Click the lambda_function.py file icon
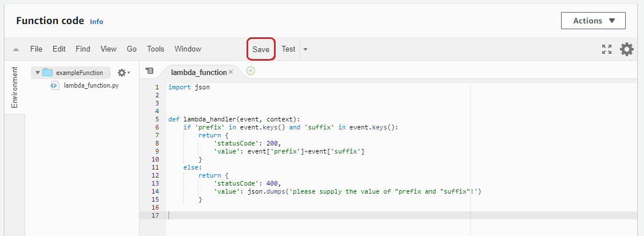Image resolution: width=644 pixels, height=236 pixels. [55, 85]
